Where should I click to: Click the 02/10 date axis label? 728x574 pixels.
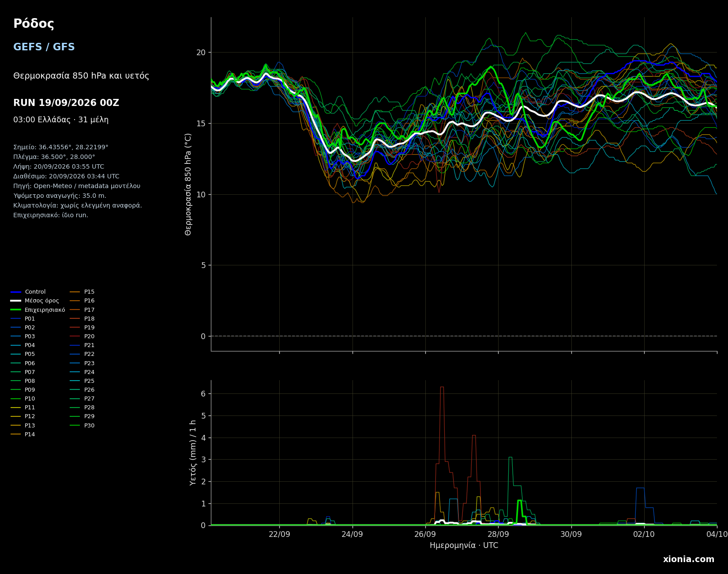644,534
